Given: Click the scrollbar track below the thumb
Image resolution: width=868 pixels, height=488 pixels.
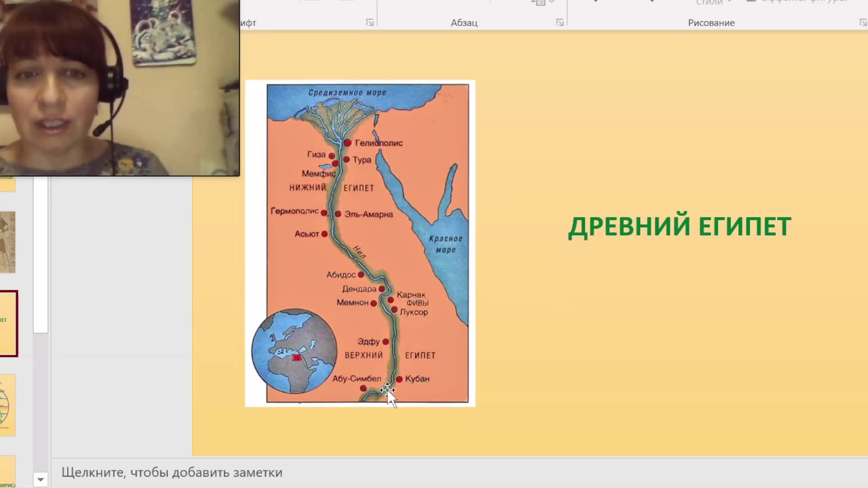Looking at the screenshot, I should pyautogui.click(x=40, y=402).
